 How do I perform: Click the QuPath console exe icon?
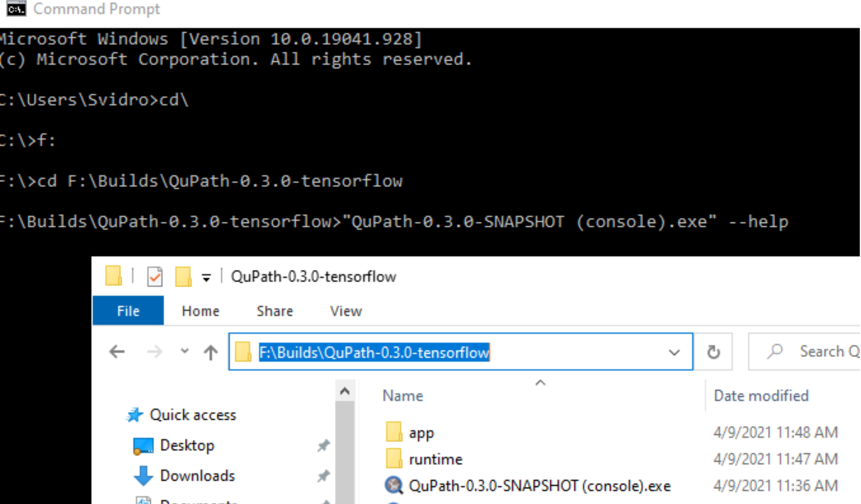393,486
